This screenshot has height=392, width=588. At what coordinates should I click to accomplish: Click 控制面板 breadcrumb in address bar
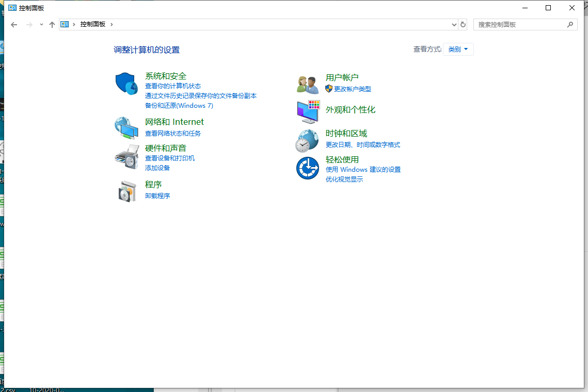click(92, 24)
